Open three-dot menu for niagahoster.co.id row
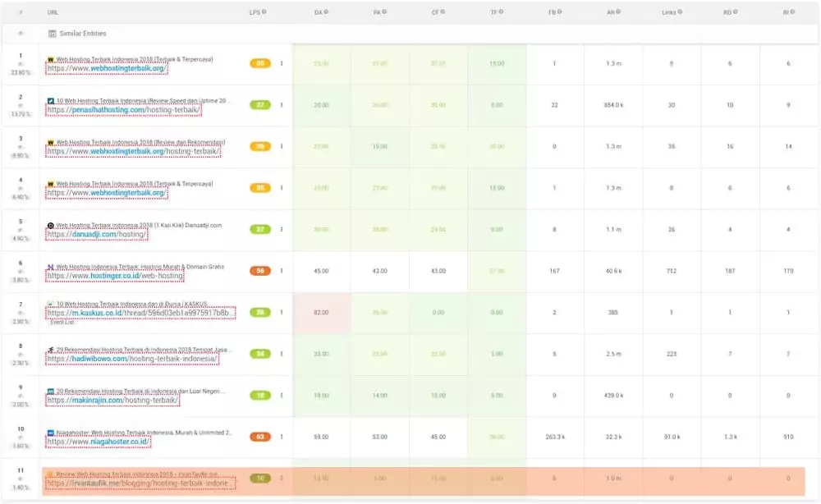The height and width of the screenshot is (504, 821). tap(282, 437)
